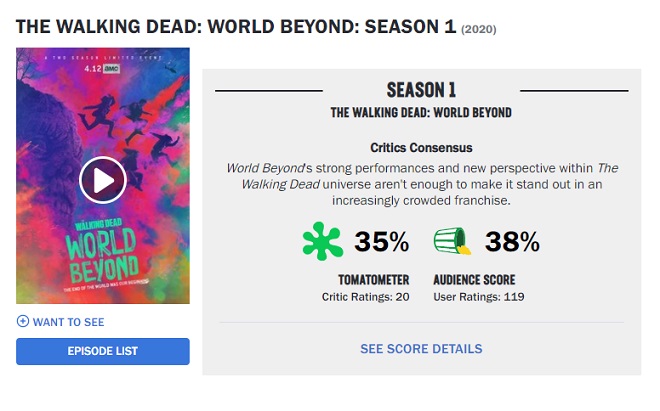Select the Tomatometer label
Screen dimensions: 660x411
[374, 280]
